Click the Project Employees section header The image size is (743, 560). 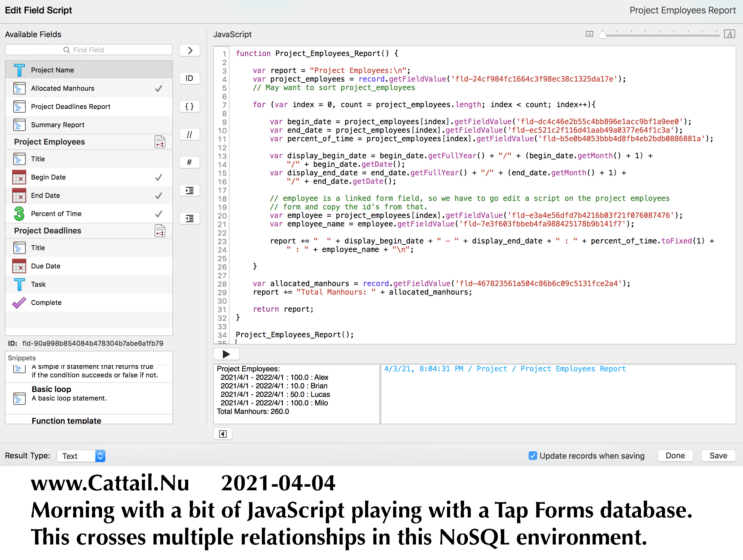tap(89, 142)
